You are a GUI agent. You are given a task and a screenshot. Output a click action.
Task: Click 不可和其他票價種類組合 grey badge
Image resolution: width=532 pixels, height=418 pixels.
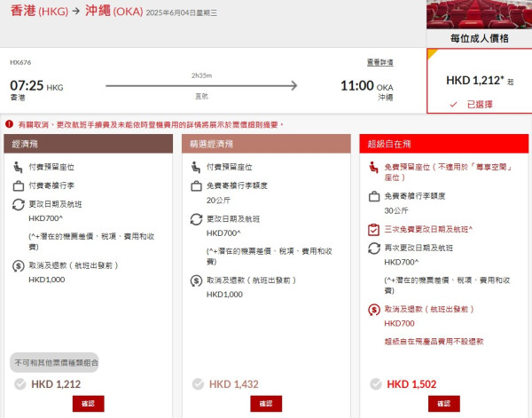pos(54,363)
